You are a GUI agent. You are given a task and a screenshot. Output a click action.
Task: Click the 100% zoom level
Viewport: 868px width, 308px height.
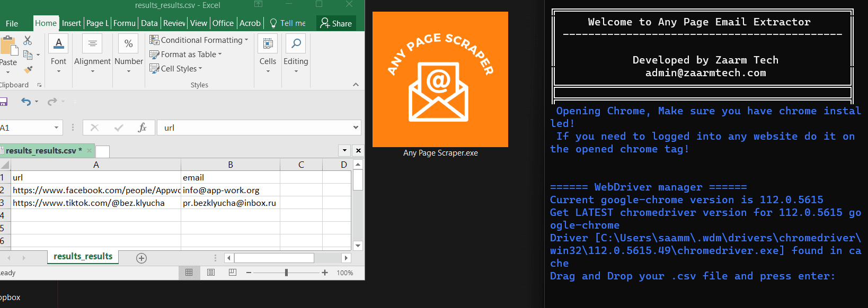coord(345,273)
